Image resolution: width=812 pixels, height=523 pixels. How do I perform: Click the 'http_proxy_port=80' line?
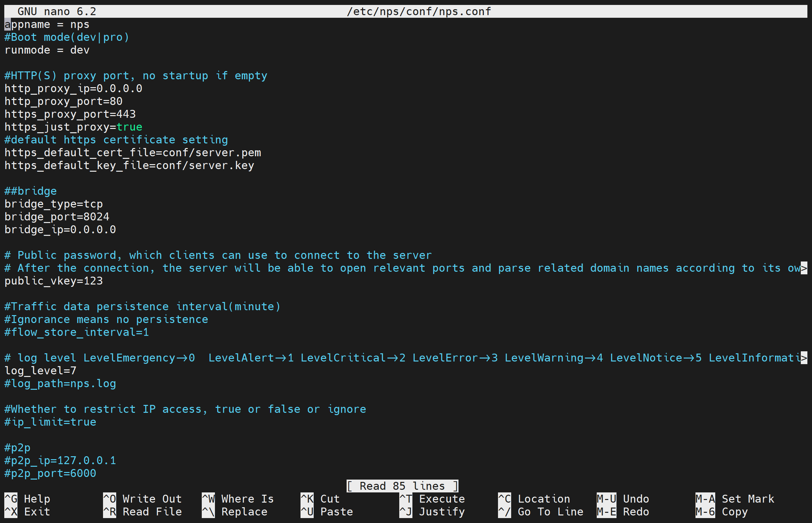point(64,101)
